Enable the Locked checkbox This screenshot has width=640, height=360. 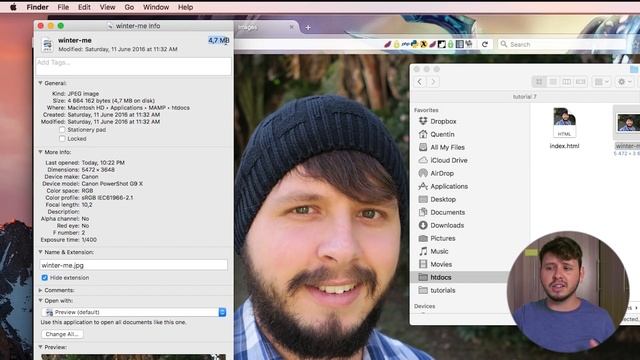coord(62,138)
